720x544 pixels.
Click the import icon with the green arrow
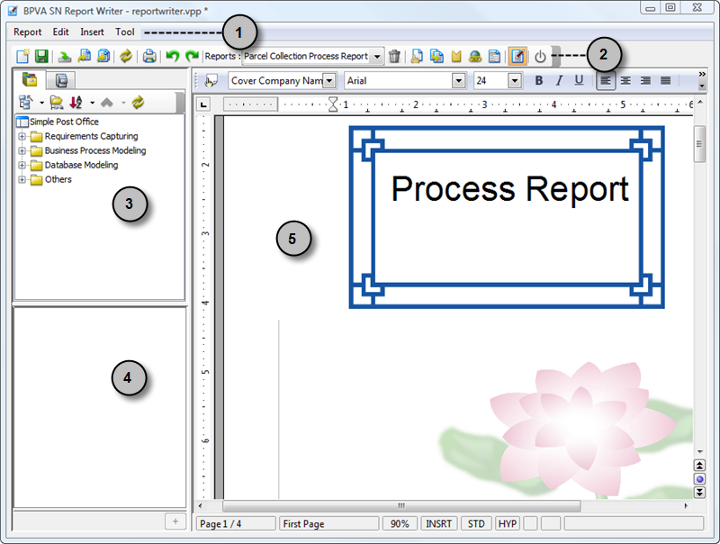pos(65,56)
